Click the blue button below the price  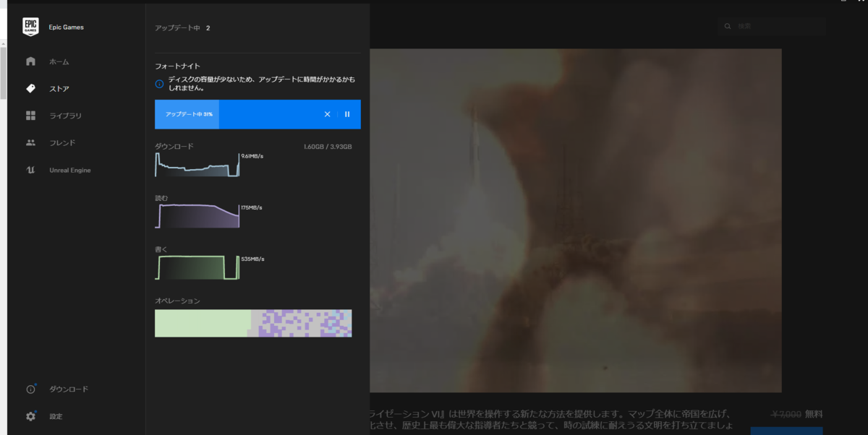coord(786,431)
